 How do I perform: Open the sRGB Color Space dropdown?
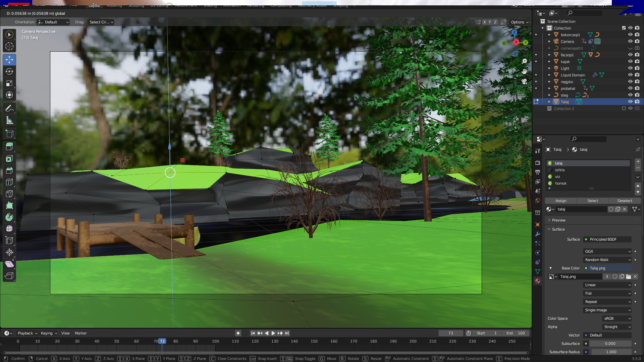[617, 318]
